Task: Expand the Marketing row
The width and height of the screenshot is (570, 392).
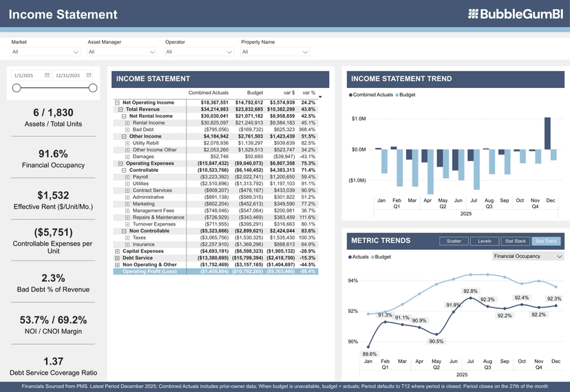Action: click(x=127, y=204)
